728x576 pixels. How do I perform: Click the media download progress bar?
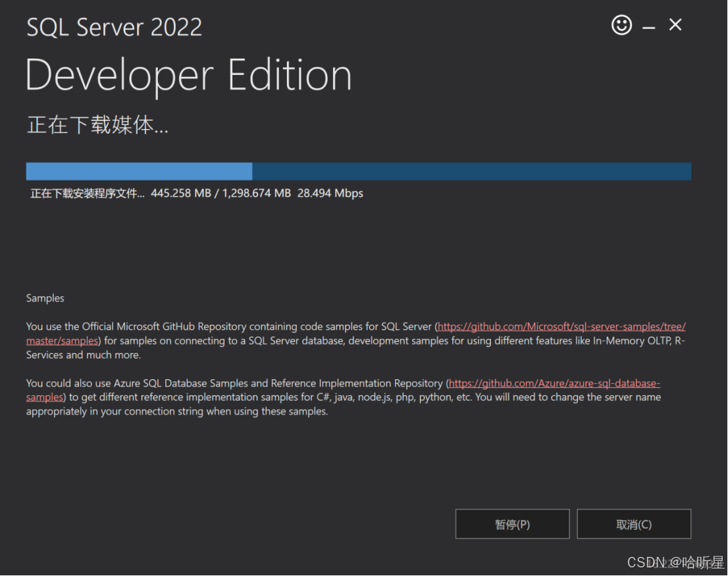point(359,171)
